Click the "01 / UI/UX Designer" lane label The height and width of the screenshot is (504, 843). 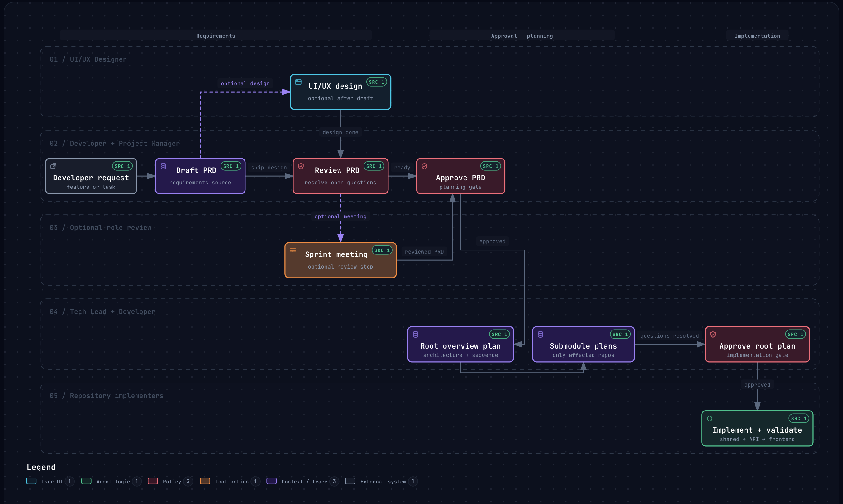[88, 59]
